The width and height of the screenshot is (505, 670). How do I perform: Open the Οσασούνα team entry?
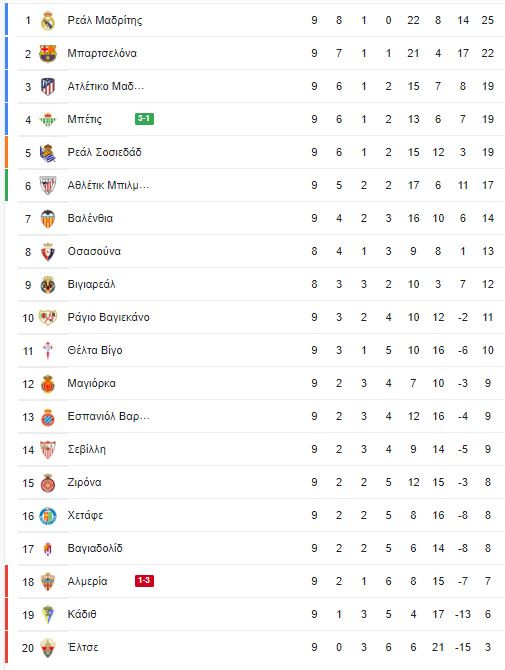[x=94, y=251]
